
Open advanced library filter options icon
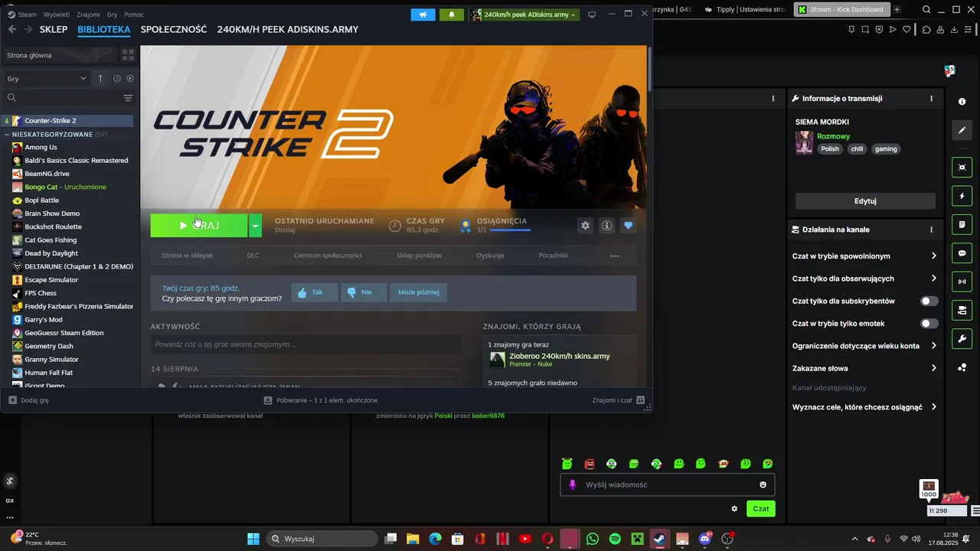pos(128,98)
